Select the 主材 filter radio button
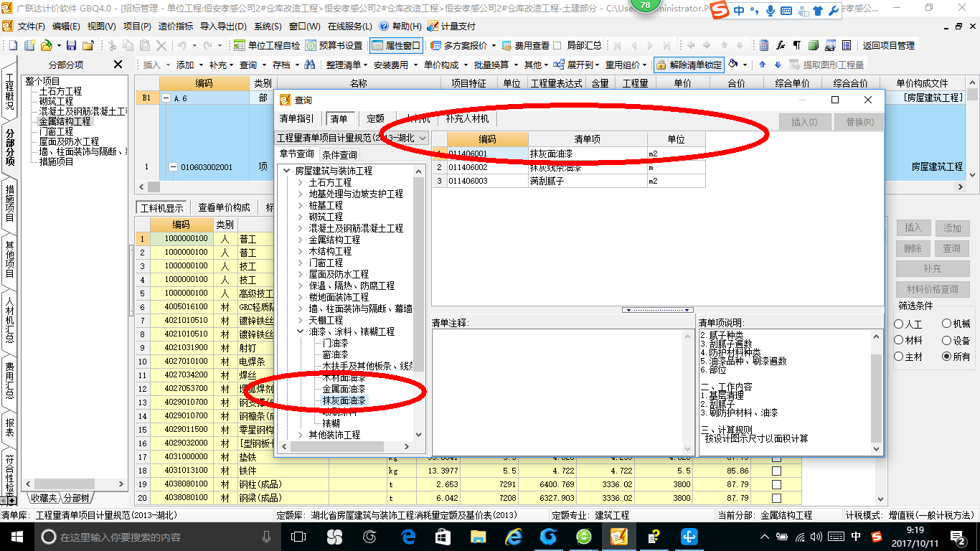Image resolution: width=980 pixels, height=551 pixels. pos(899,357)
